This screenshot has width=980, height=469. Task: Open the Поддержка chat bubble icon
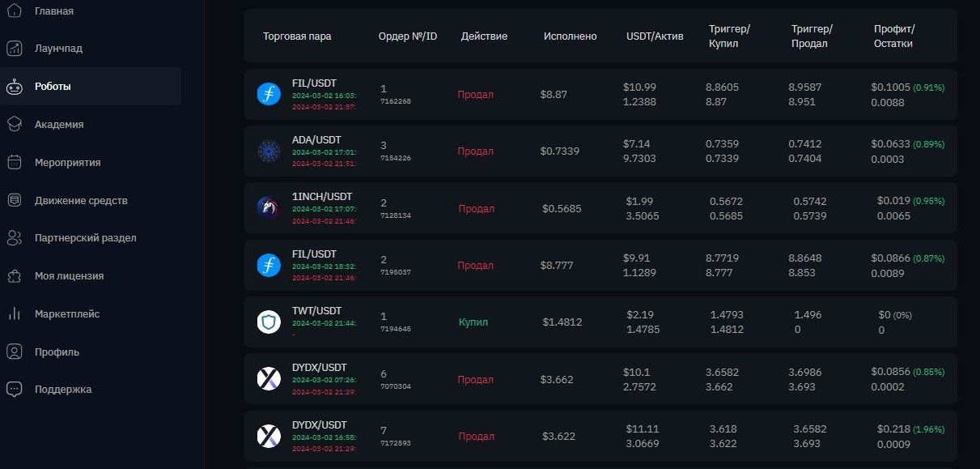14,390
